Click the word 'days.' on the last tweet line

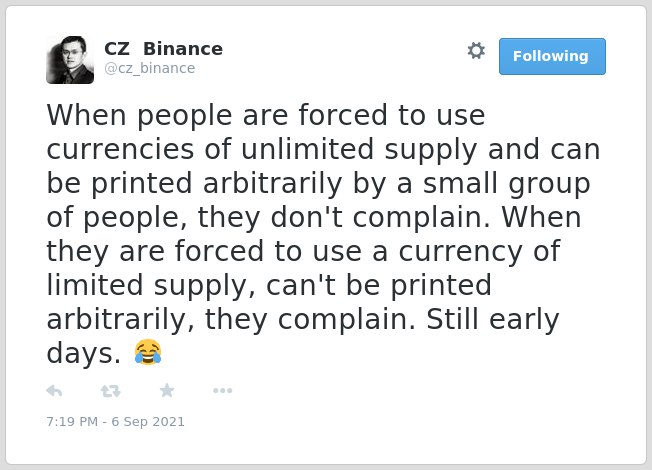[84, 354]
